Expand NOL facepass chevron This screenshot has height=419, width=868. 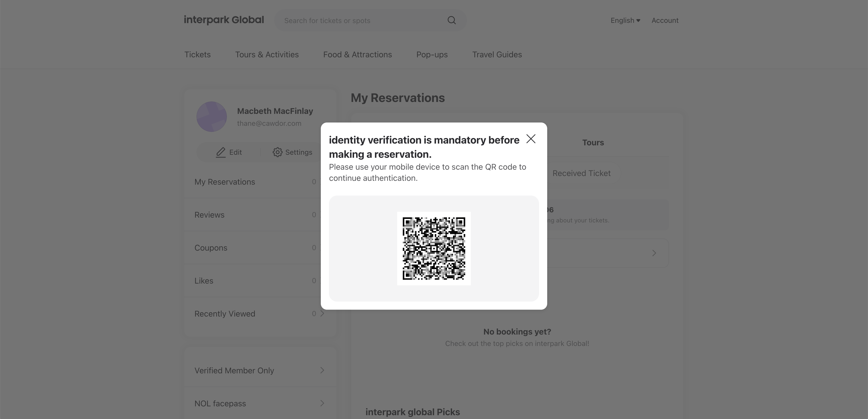coord(322,404)
